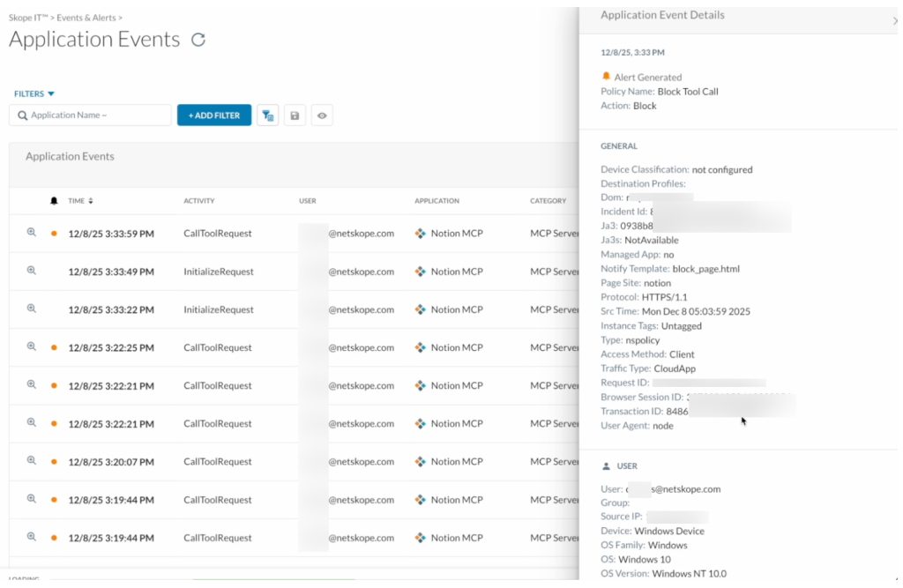Select the 12/8/25 3:33:59 PM timestamp

[x=111, y=234]
